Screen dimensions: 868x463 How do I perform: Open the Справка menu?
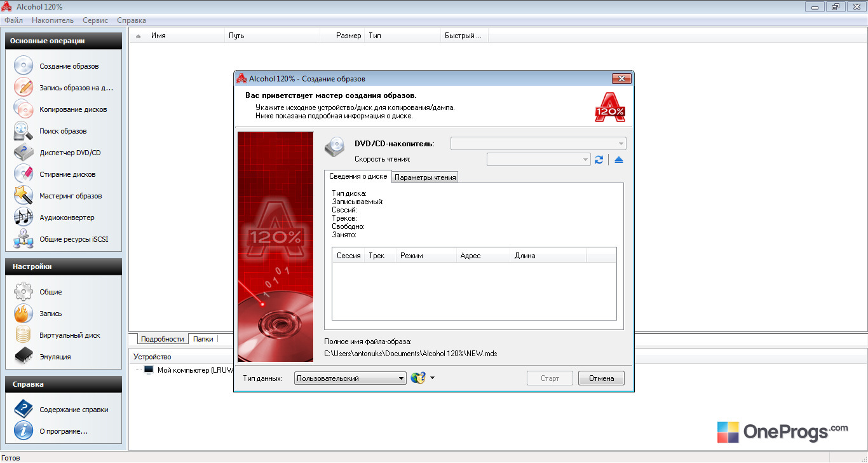pos(132,20)
